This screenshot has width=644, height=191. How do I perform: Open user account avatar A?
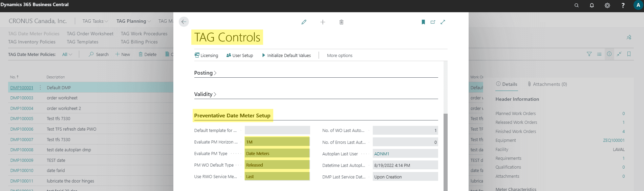pos(638,5)
